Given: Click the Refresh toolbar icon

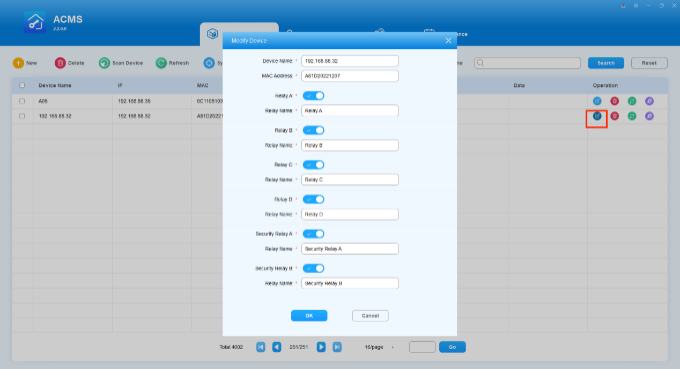Looking at the screenshot, I should pyautogui.click(x=161, y=63).
